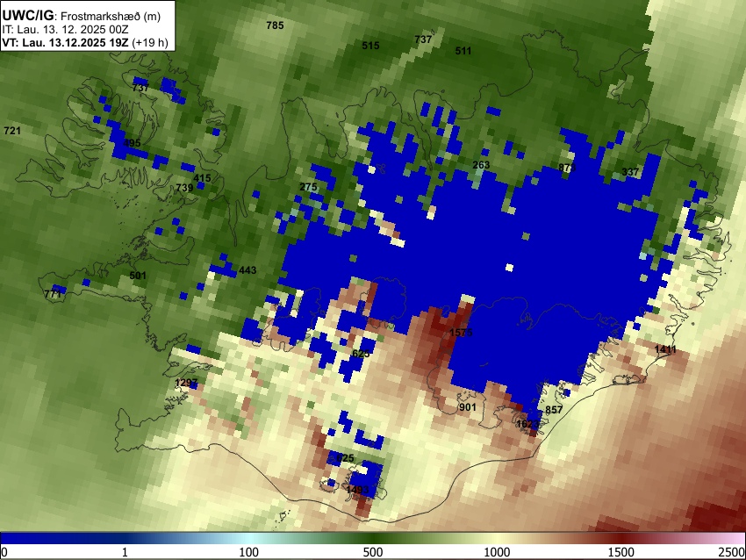Click the legend scale label 100
Screen dimensions: 746x560
[x=248, y=552]
